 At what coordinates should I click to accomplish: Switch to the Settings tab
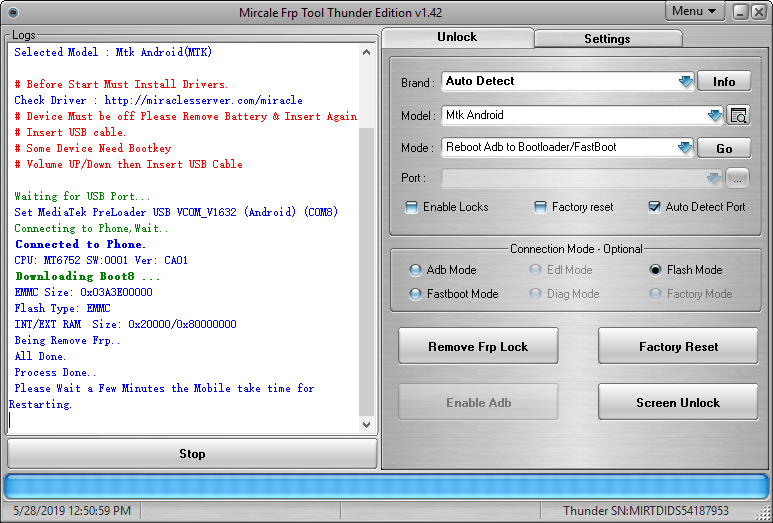click(x=607, y=38)
